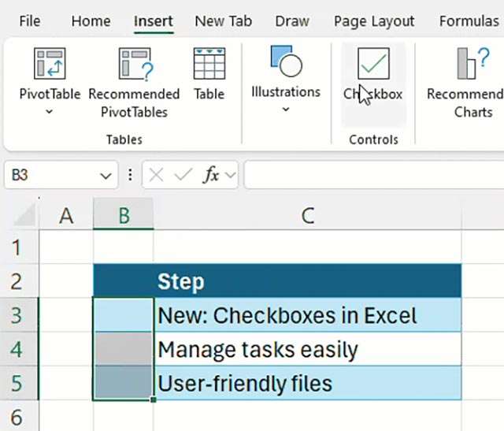Select the Step header cell
The image size is (504, 431).
coord(308,281)
